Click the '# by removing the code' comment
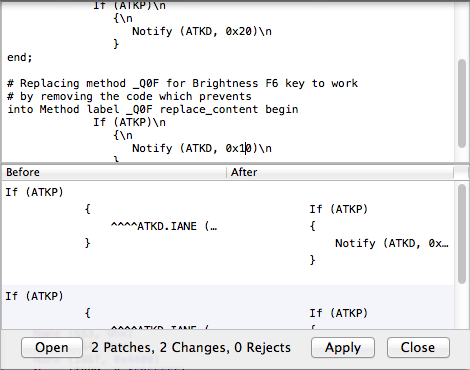470x370 pixels. [x=129, y=96]
